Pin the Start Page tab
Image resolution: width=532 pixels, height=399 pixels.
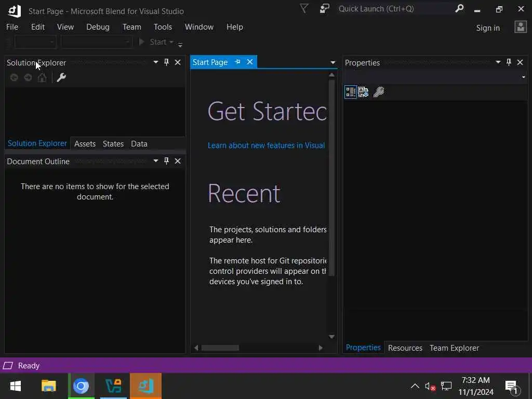pyautogui.click(x=238, y=62)
